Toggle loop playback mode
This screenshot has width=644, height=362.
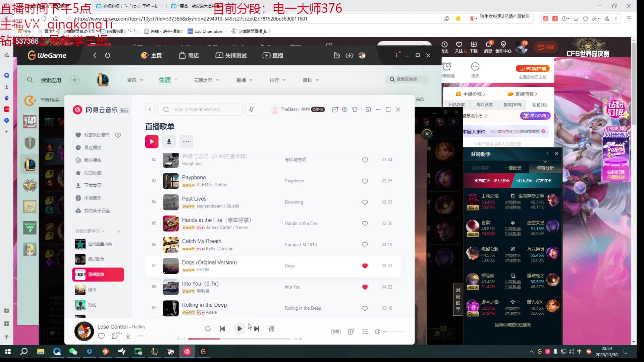click(x=208, y=329)
